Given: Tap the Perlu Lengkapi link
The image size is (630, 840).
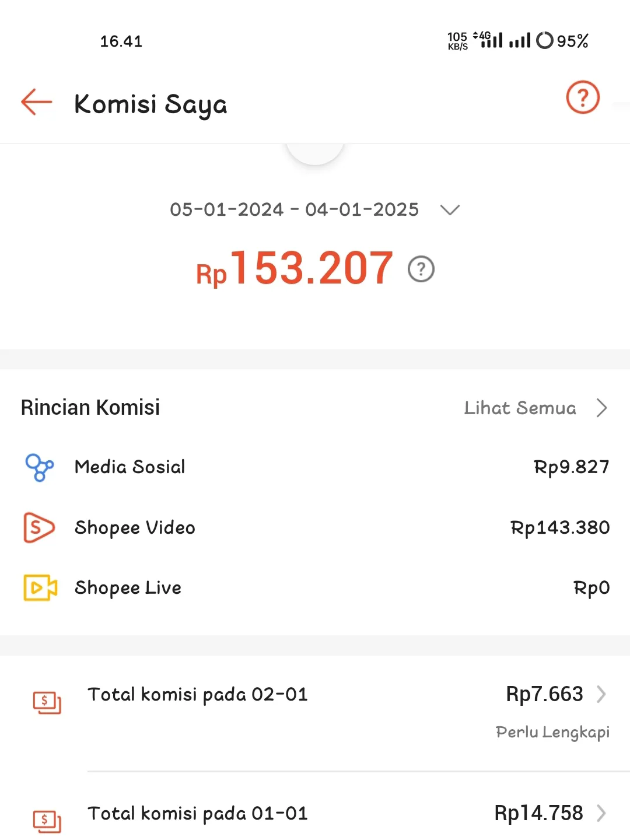Looking at the screenshot, I should pos(552,732).
